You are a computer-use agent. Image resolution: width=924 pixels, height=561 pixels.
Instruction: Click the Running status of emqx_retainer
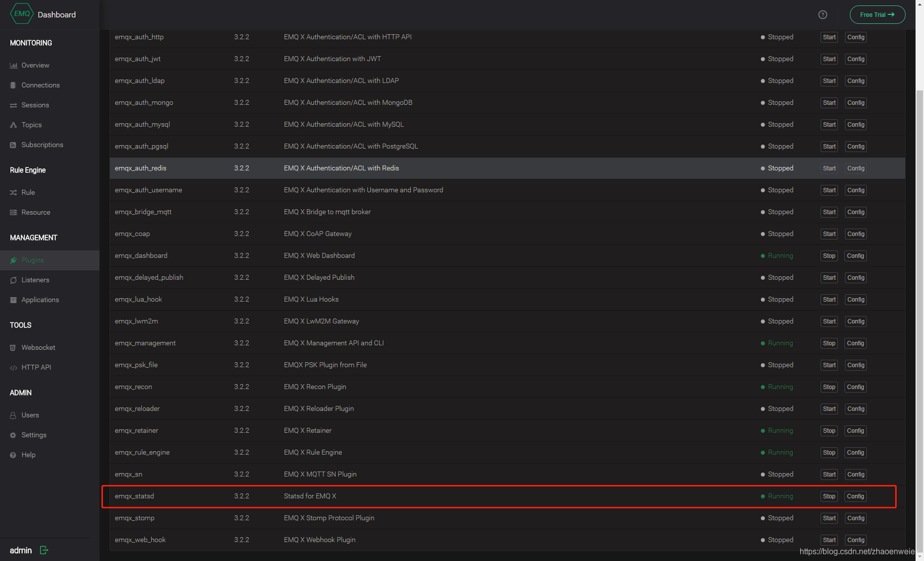[777, 430]
